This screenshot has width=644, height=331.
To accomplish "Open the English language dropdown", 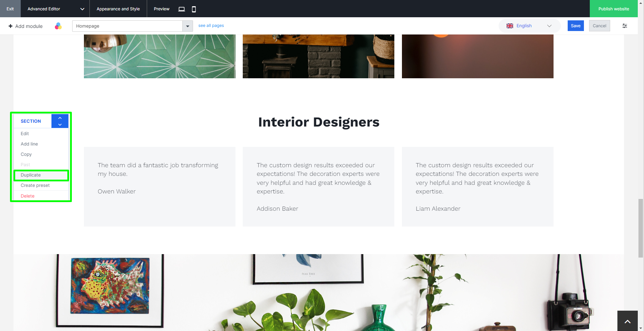I will click(x=529, y=26).
